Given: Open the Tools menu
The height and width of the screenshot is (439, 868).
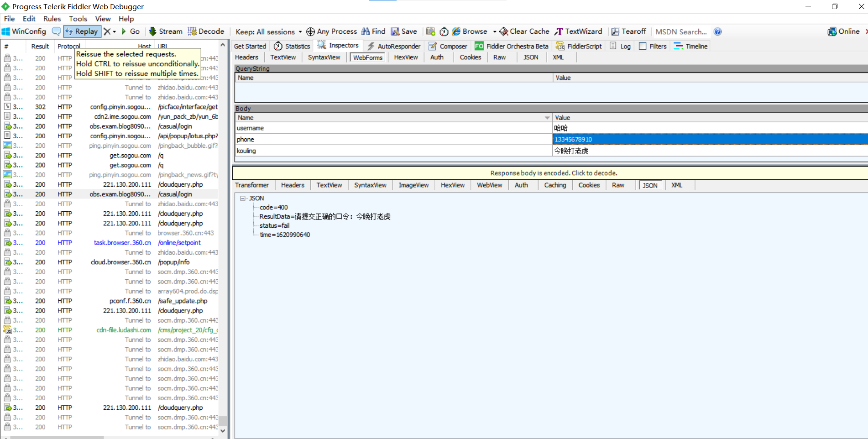Looking at the screenshot, I should (78, 19).
